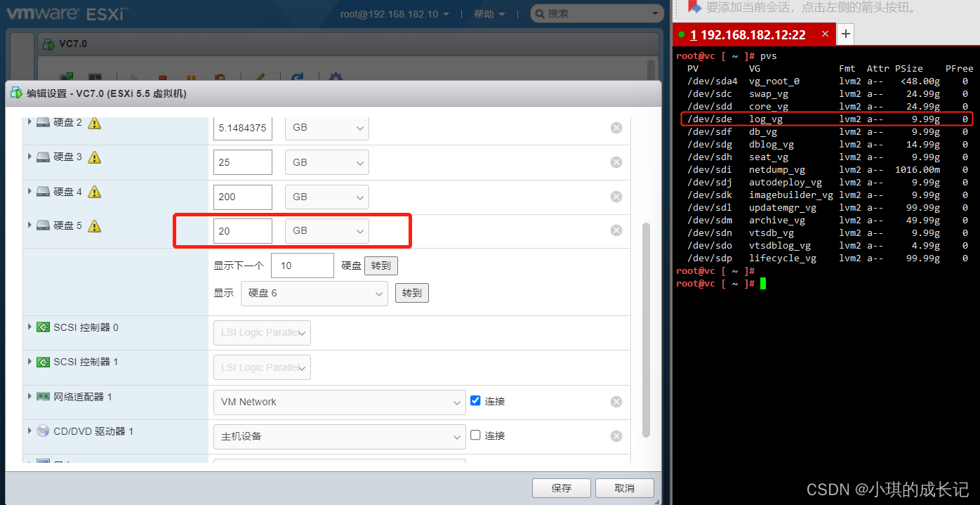Remove 硬盘 5 with its X icon
Screen dimensions: 980x505
616,230
